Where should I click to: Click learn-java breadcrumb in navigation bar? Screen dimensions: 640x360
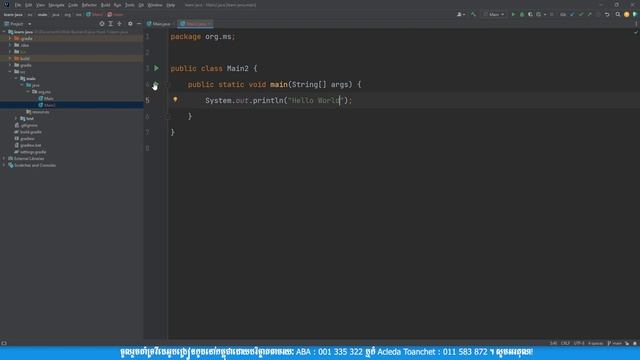(x=13, y=14)
